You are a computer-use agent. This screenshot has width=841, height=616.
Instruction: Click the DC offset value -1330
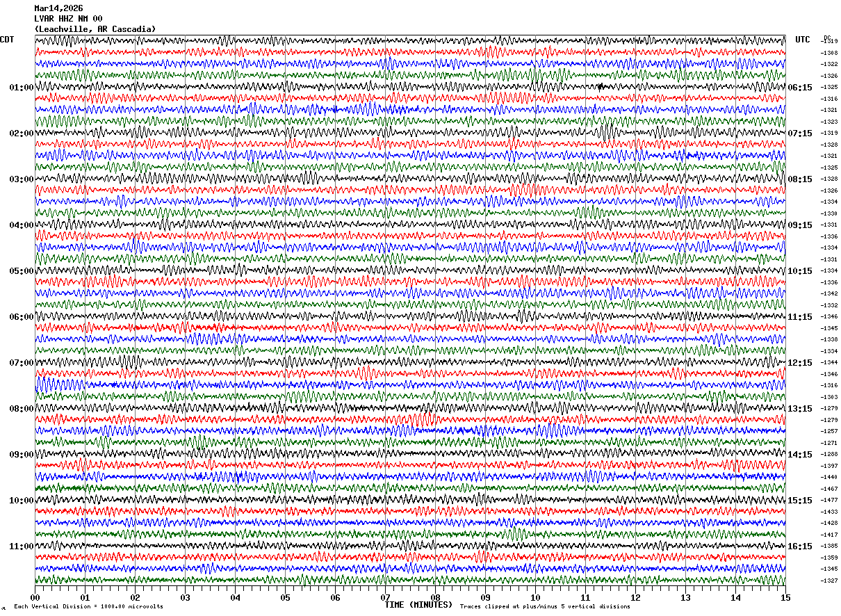(829, 213)
